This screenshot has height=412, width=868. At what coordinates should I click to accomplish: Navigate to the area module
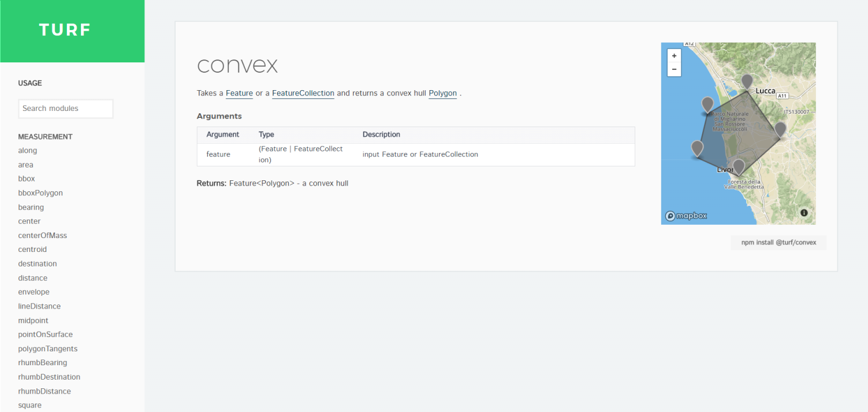(x=25, y=164)
